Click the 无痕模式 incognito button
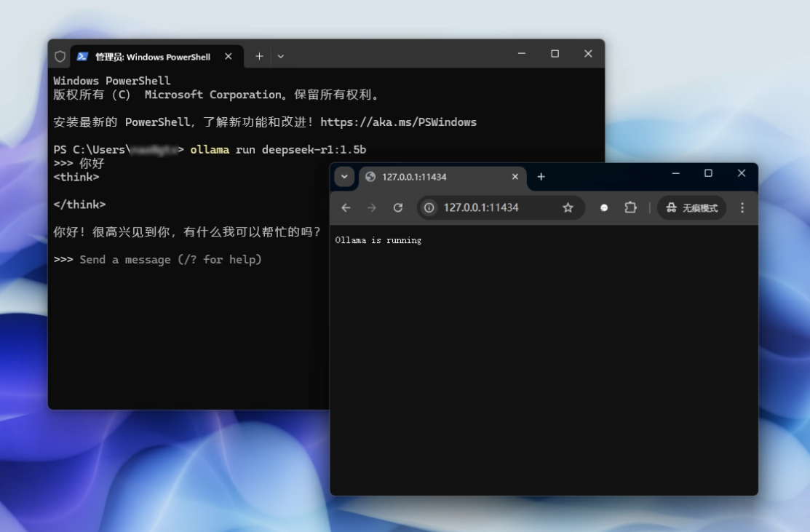The width and height of the screenshot is (810, 532). (691, 207)
